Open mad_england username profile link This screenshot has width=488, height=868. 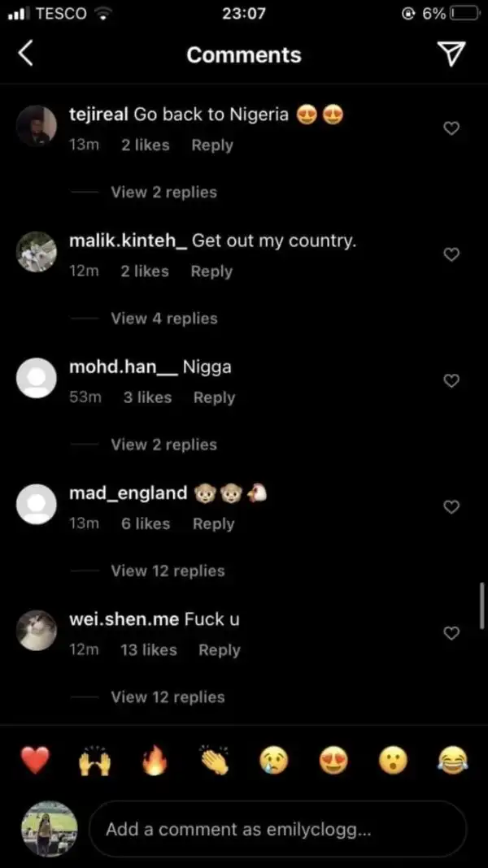click(x=128, y=493)
